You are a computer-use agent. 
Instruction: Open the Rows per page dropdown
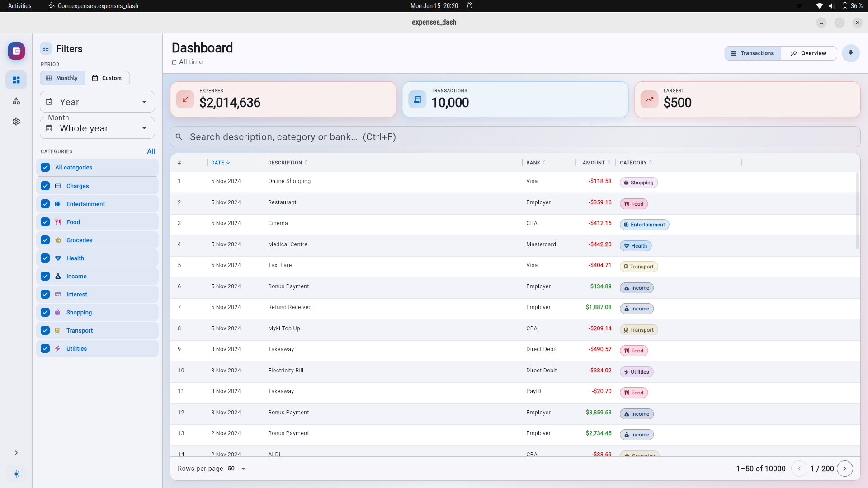click(237, 469)
